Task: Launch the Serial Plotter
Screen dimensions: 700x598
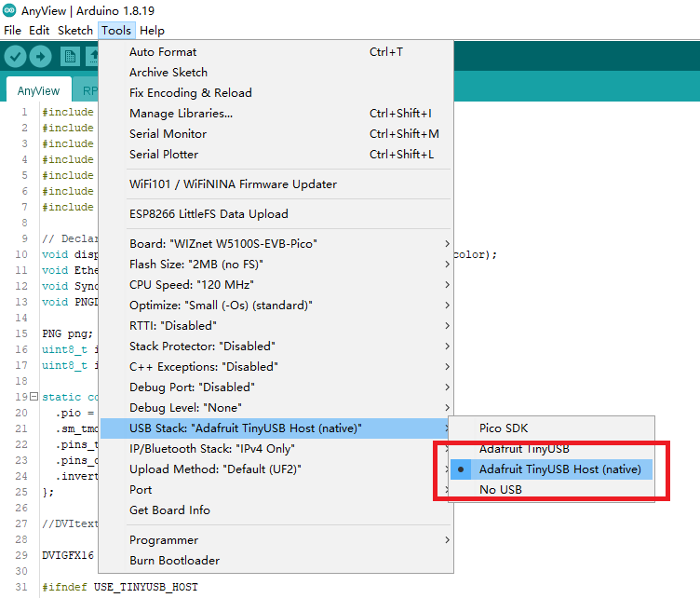Action: (x=276, y=155)
